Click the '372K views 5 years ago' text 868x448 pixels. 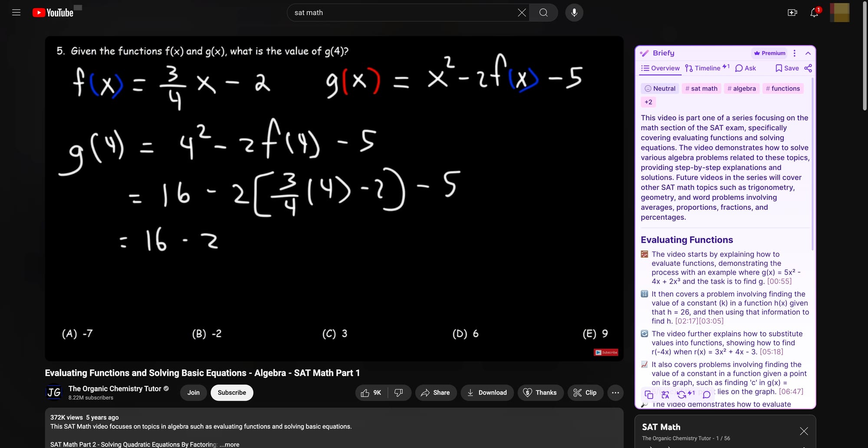pyautogui.click(x=85, y=417)
